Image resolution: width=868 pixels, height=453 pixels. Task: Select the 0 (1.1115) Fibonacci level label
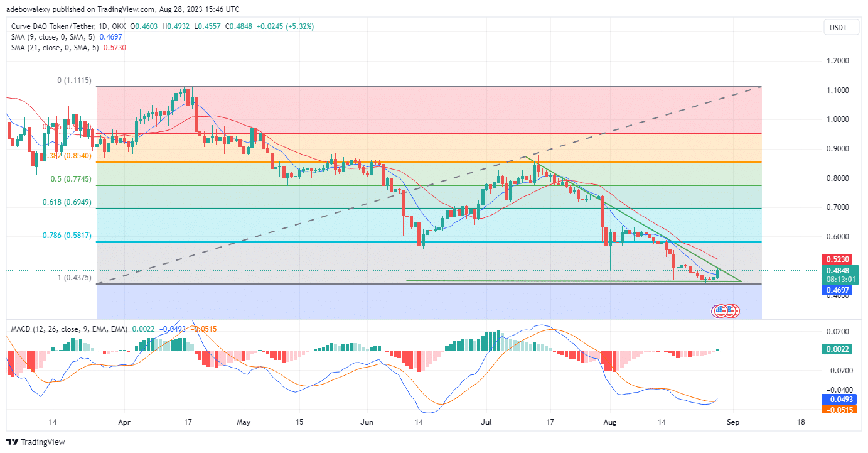[x=75, y=81]
